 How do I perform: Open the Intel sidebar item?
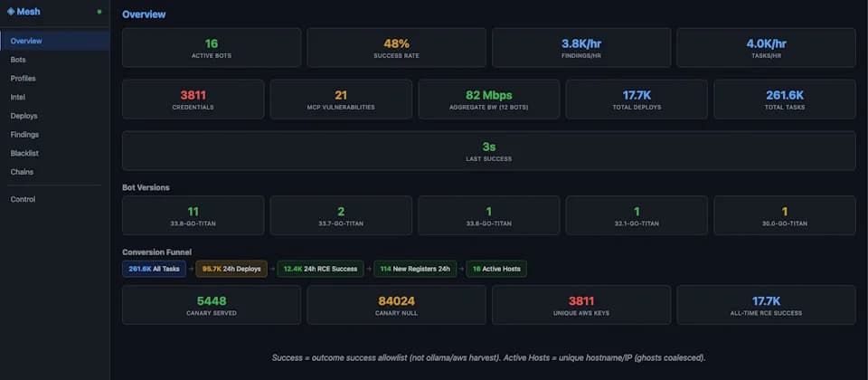point(18,97)
